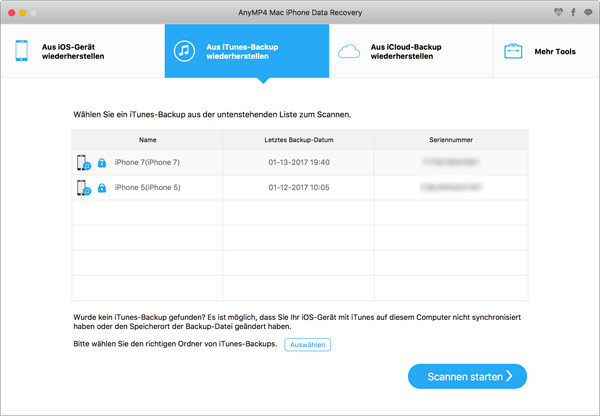Open the 'Mehr Tools' tab
This screenshot has width=600, height=416.
[546, 51]
